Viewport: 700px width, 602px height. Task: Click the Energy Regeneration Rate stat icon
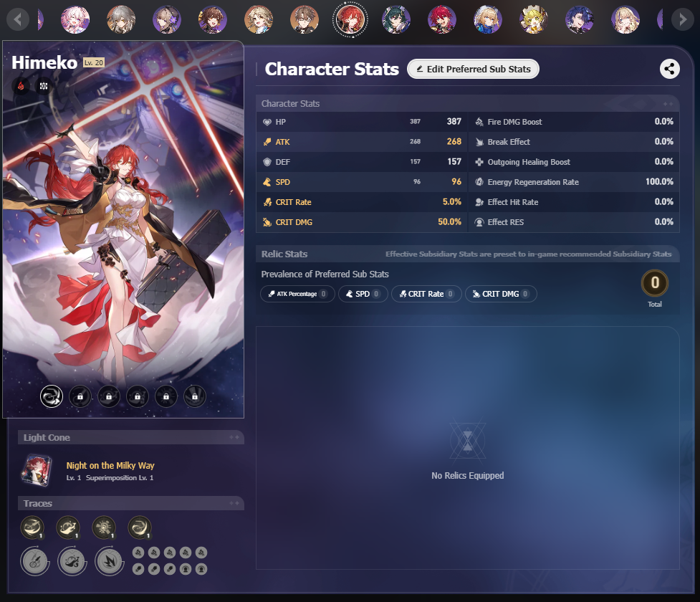coord(479,182)
